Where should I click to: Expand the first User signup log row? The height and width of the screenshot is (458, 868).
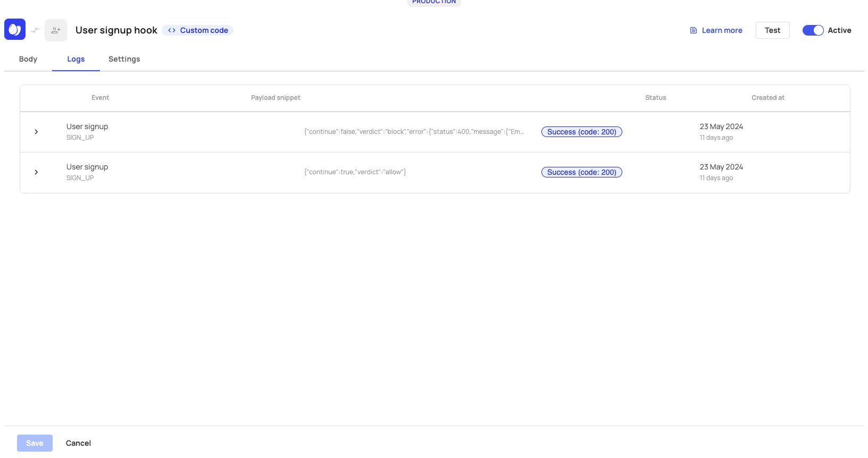tap(36, 132)
